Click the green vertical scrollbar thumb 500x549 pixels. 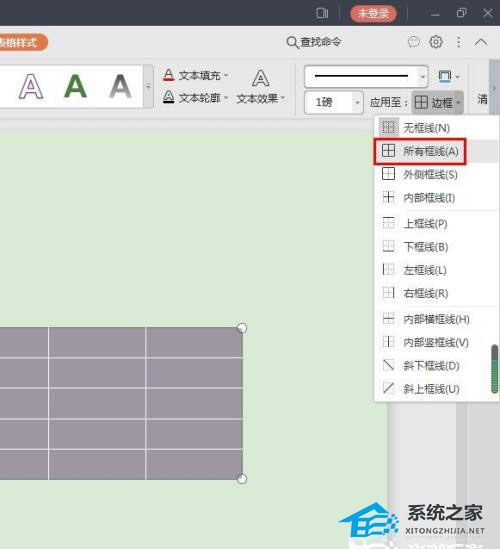[494, 369]
